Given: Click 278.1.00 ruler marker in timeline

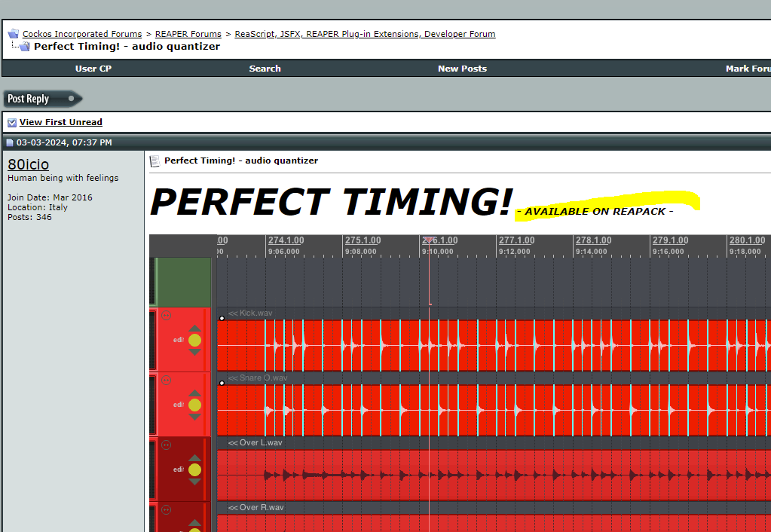Looking at the screenshot, I should pos(593,240).
